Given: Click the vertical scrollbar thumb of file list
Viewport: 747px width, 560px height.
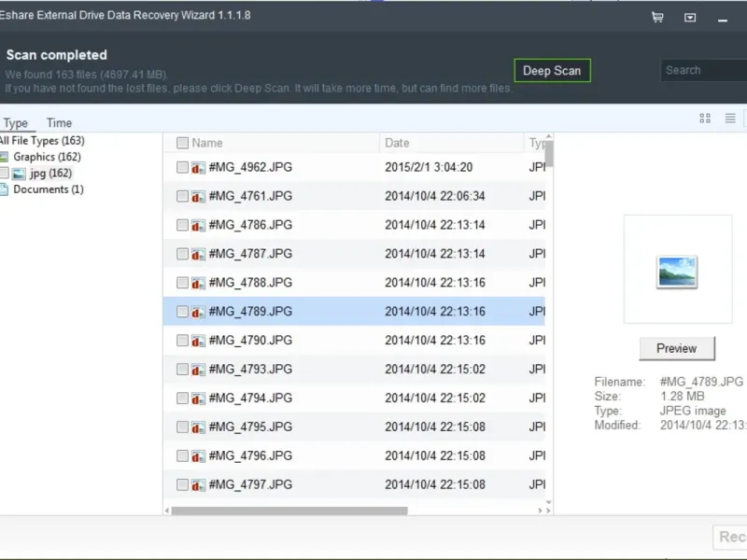Looking at the screenshot, I should (549, 154).
